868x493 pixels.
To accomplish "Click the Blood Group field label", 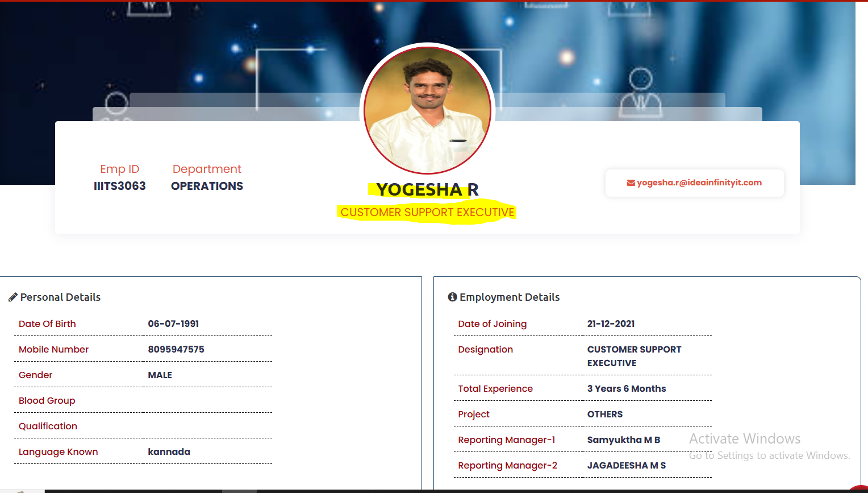I will pos(47,400).
